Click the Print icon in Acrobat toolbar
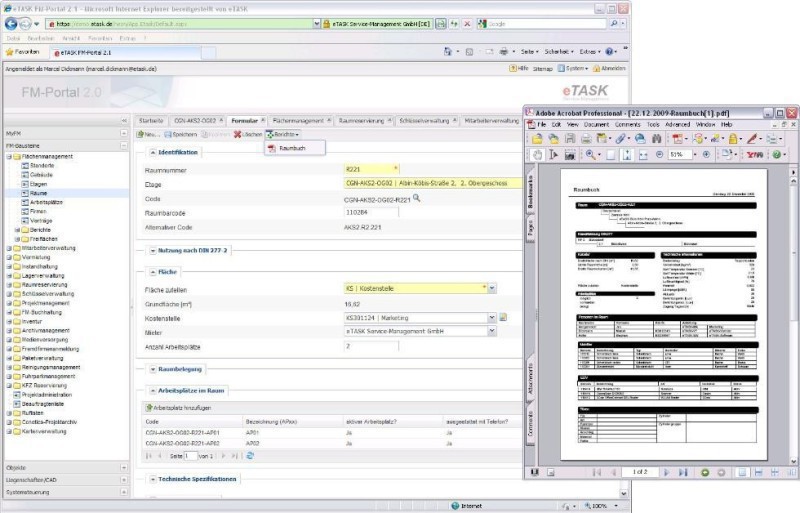This screenshot has width=800, height=513. click(x=586, y=139)
